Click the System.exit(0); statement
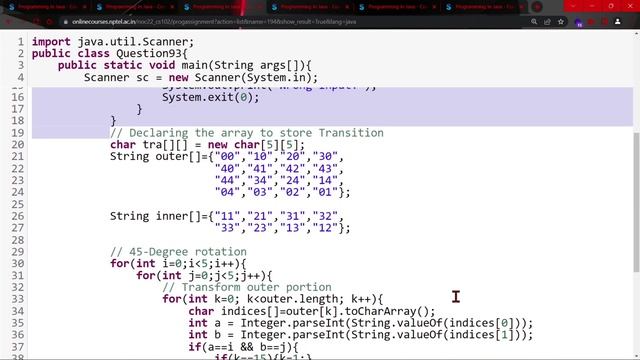The image size is (640, 360). [x=210, y=97]
